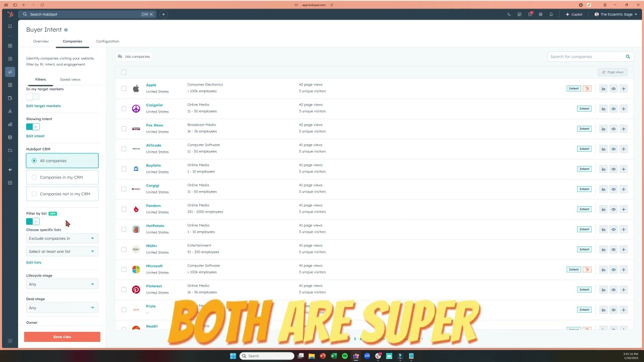644x362 pixels.
Task: Click the Edit target markets link
Action: (x=43, y=106)
